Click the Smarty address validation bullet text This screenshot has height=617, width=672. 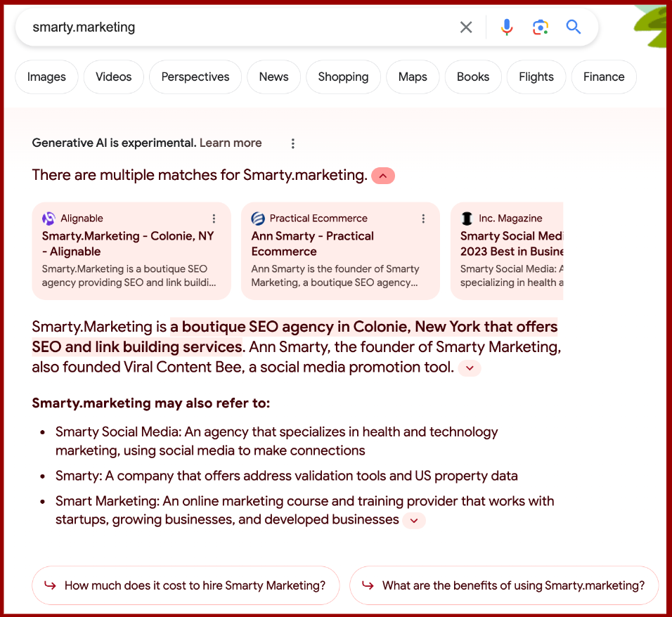(x=286, y=476)
